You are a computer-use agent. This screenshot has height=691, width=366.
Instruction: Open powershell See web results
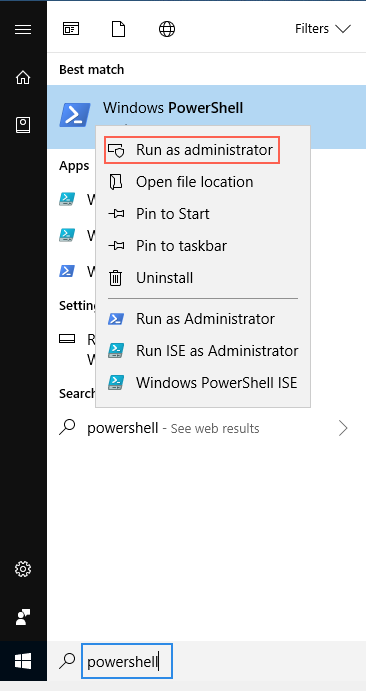click(207, 428)
